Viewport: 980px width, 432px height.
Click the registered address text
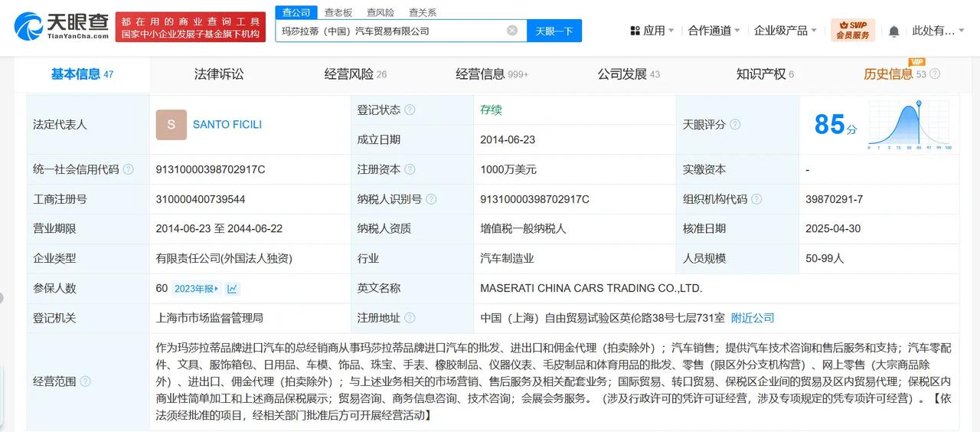click(603, 318)
